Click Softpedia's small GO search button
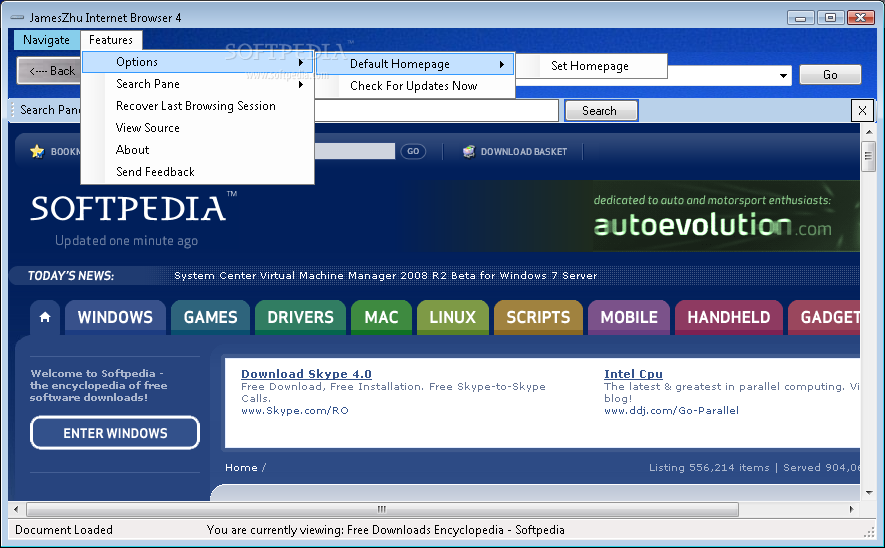885x548 pixels. point(413,151)
